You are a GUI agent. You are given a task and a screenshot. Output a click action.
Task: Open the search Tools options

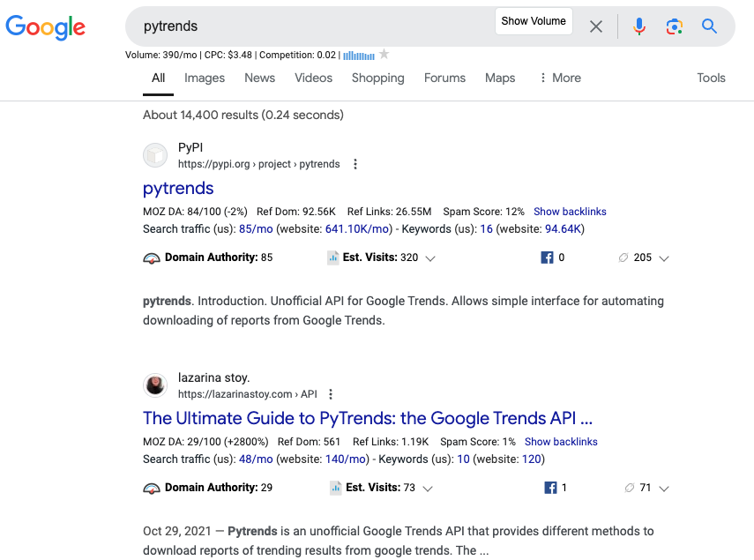coord(711,78)
